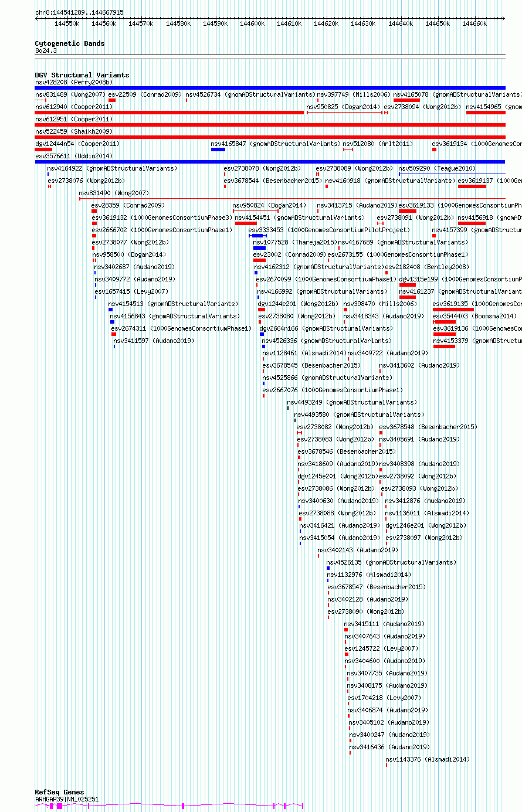
Task: Open gnomAD variant nsv4526734
Action: coord(250,94)
